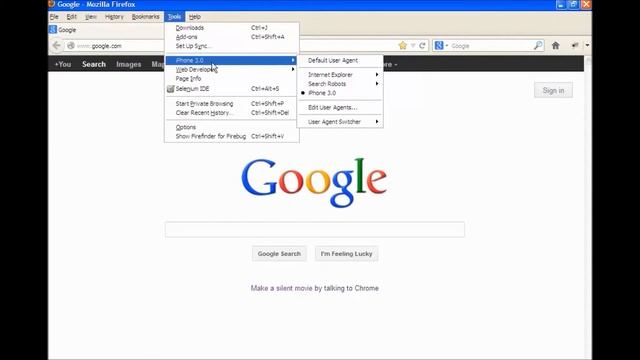Viewport: 640px width, 360px height.
Task: Click the Firefox logo in the title bar
Action: [51, 4]
